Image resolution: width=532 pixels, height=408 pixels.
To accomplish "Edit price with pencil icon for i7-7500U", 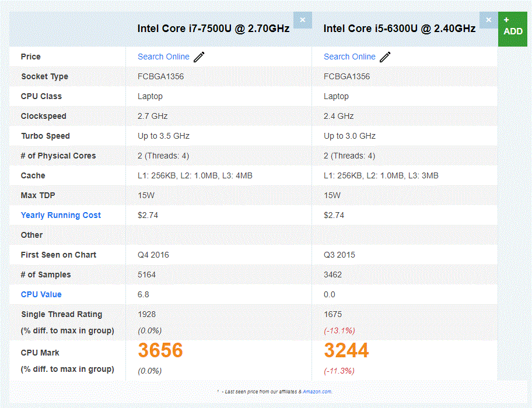I will click(199, 57).
